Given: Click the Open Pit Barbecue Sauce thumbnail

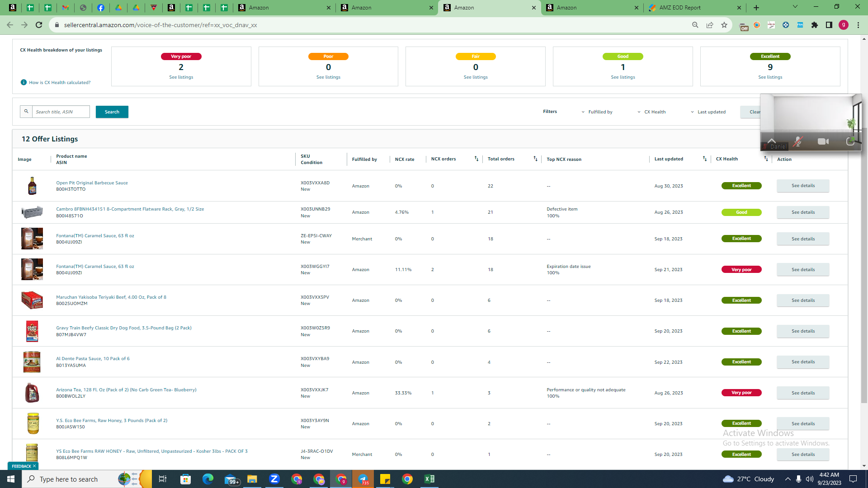Looking at the screenshot, I should tap(32, 186).
